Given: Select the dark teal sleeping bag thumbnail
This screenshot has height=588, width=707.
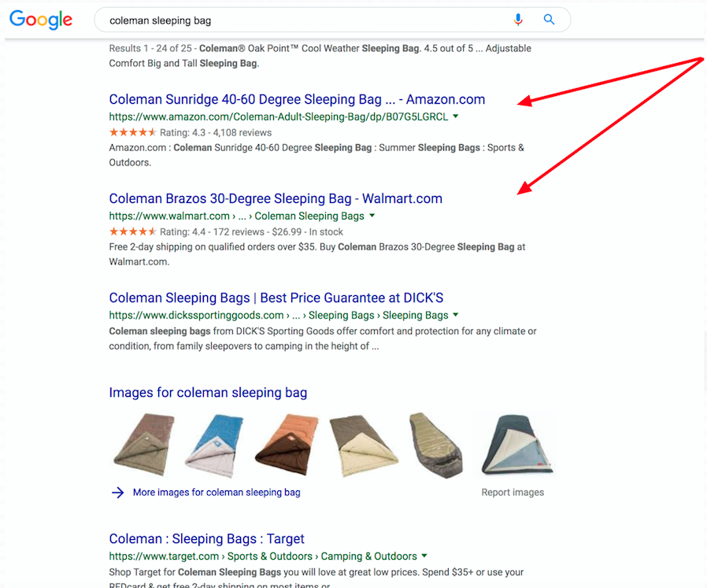Looking at the screenshot, I should click(516, 444).
